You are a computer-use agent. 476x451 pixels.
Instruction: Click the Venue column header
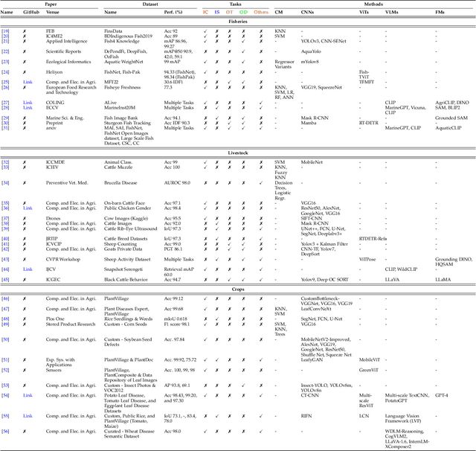tap(53, 12)
